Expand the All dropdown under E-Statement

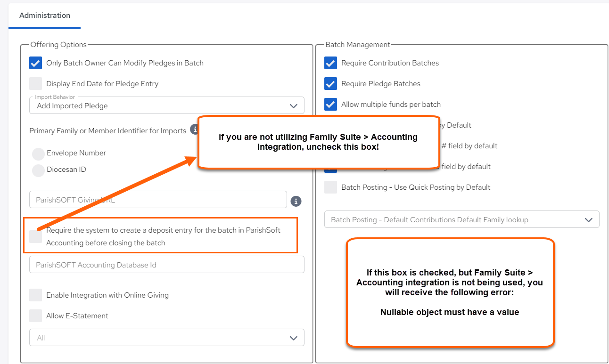pyautogui.click(x=167, y=338)
